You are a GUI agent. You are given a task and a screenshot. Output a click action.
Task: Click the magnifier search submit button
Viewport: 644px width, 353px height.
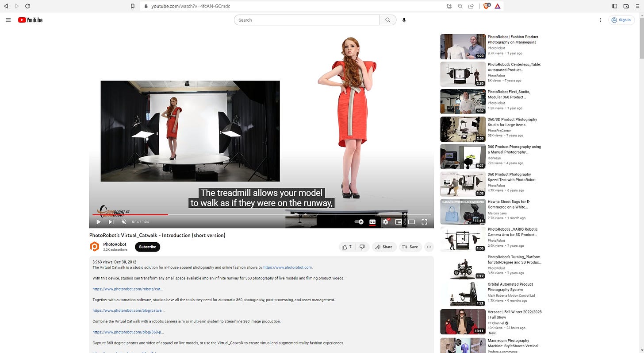point(388,20)
